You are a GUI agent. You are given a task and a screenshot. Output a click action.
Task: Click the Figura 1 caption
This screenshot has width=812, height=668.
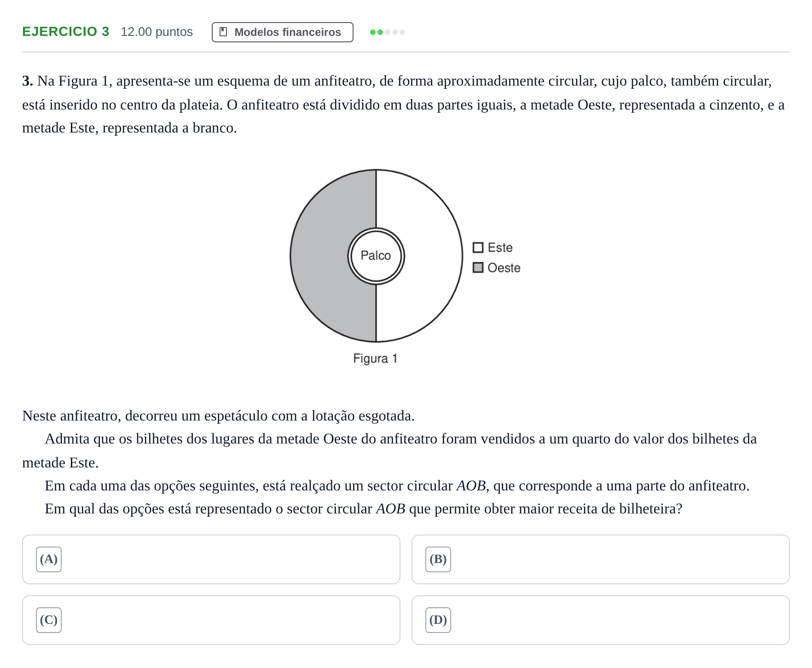tap(375, 358)
